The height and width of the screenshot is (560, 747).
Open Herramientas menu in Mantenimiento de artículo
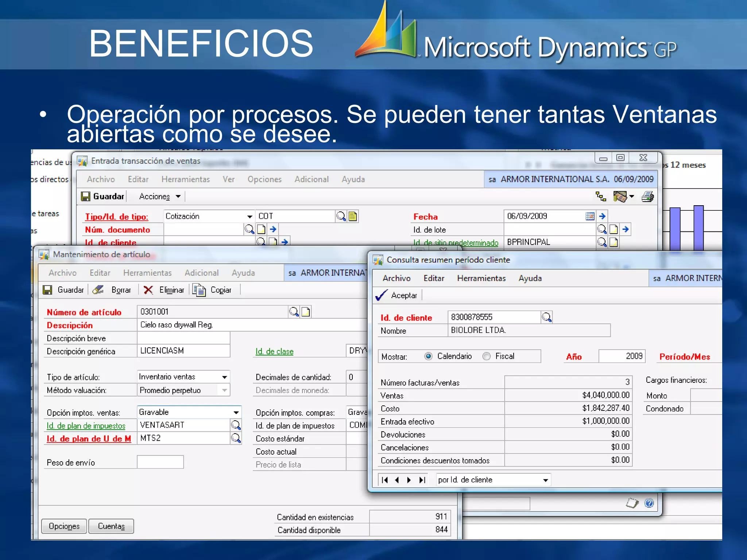(147, 273)
